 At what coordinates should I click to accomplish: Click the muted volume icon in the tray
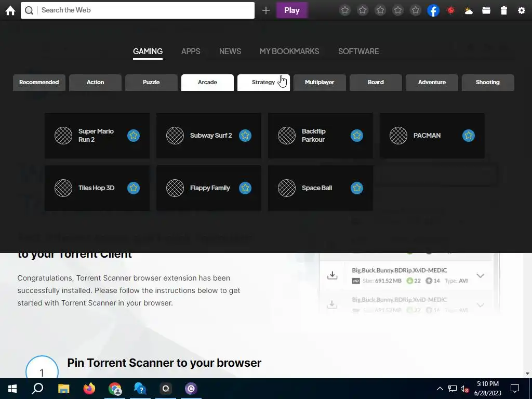coord(464,389)
